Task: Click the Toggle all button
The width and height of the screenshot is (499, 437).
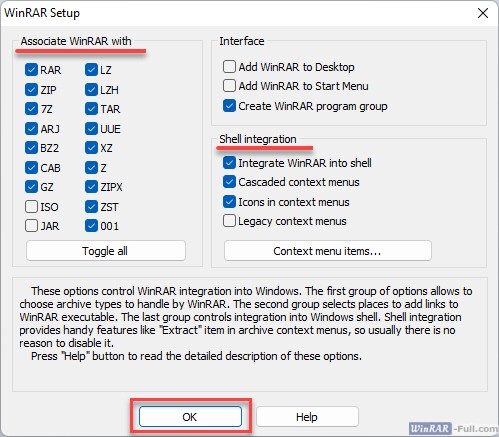Action: click(106, 251)
